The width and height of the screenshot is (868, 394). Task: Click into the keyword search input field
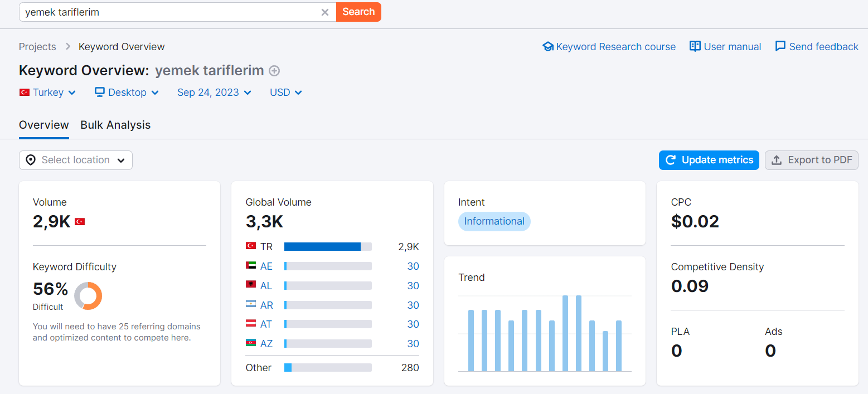[170, 12]
